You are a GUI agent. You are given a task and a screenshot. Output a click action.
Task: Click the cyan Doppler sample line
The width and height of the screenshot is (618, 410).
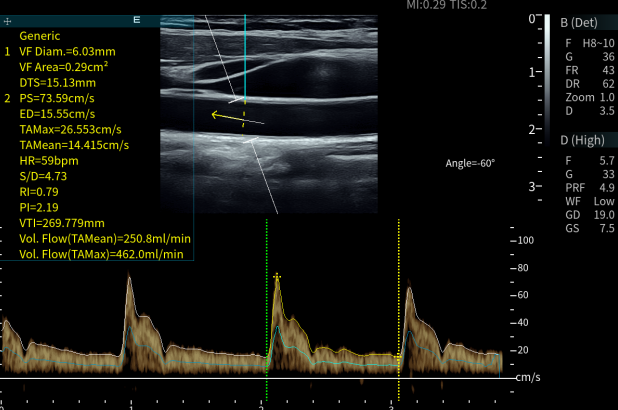pyautogui.click(x=245, y=60)
